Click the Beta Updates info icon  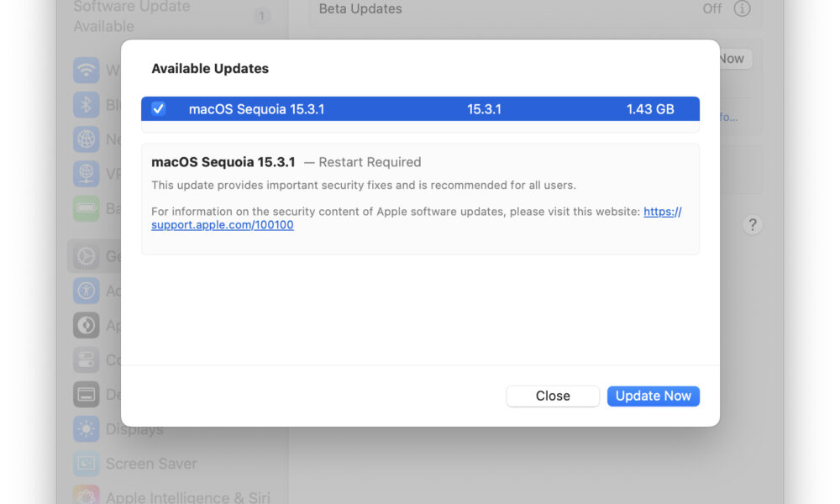tap(742, 8)
